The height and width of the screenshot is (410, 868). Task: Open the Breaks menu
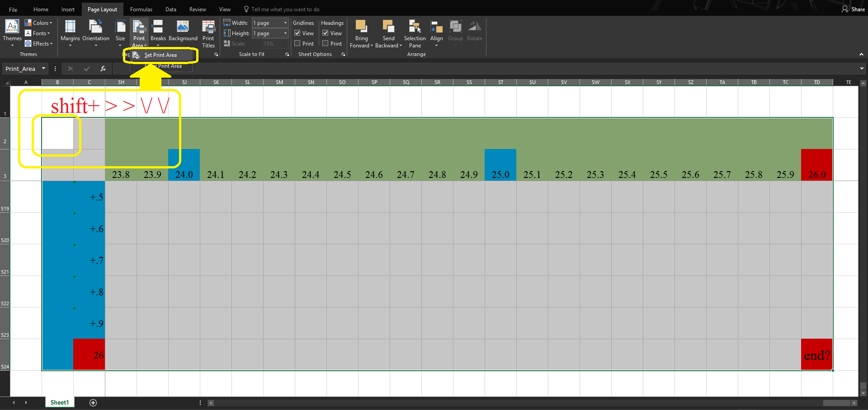158,33
